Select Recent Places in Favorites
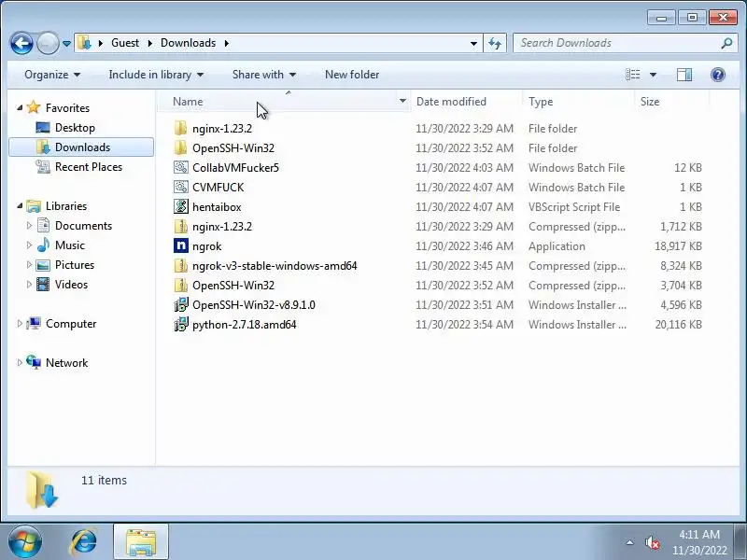The height and width of the screenshot is (560, 747). coord(89,167)
